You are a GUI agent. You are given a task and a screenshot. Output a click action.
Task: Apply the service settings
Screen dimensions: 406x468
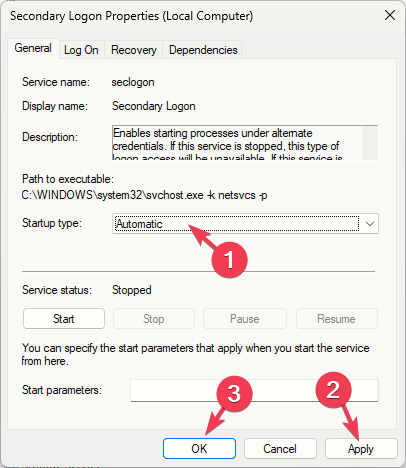click(361, 449)
